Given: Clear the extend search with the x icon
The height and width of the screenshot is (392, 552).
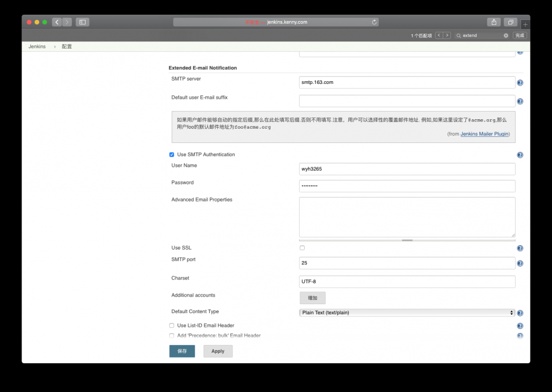Looking at the screenshot, I should click(x=506, y=35).
